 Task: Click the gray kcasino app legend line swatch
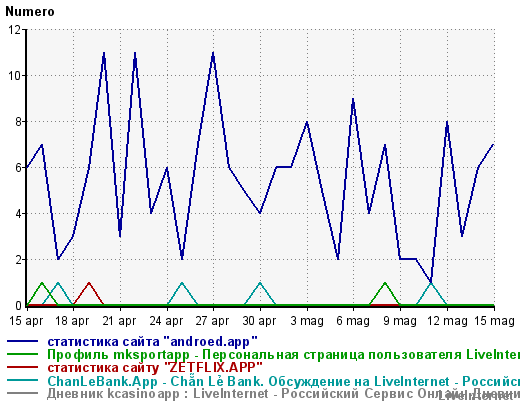point(23,393)
